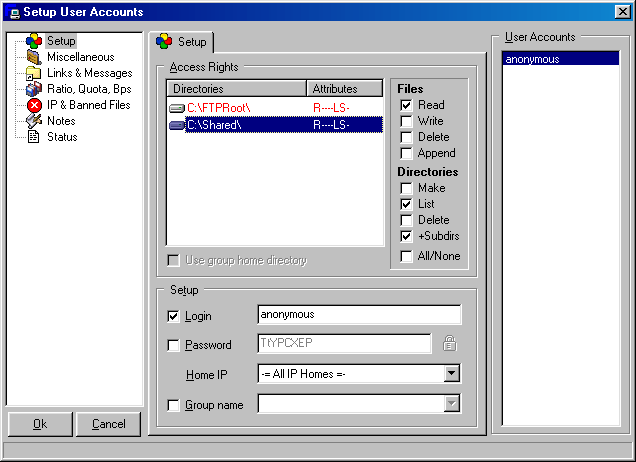Click the Notes pencil icon
The height and width of the screenshot is (462, 636).
34,121
